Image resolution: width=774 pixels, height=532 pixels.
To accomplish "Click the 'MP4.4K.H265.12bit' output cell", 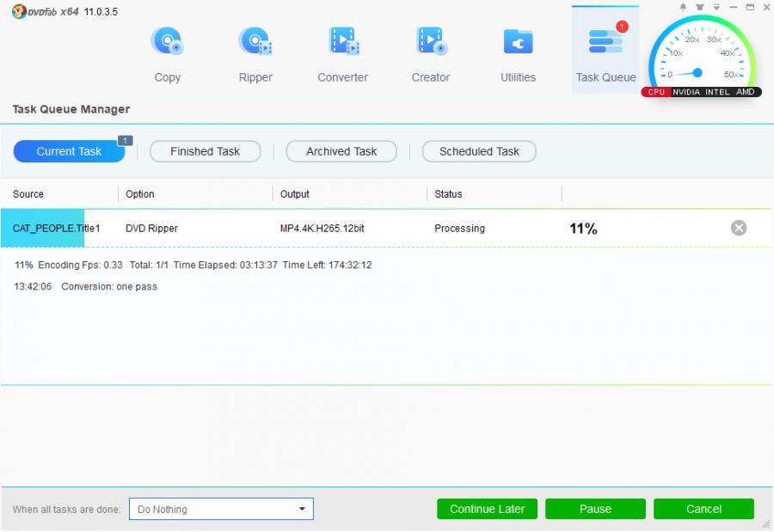I will [x=322, y=228].
